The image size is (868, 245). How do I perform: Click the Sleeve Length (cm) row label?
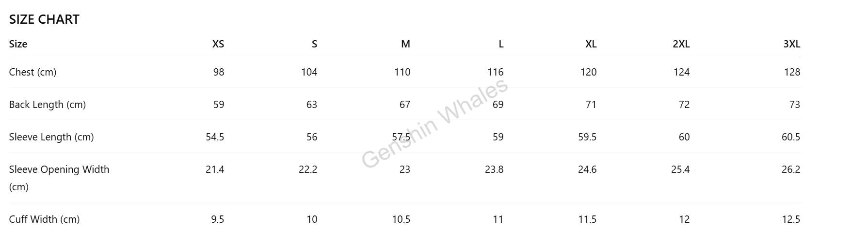51,137
